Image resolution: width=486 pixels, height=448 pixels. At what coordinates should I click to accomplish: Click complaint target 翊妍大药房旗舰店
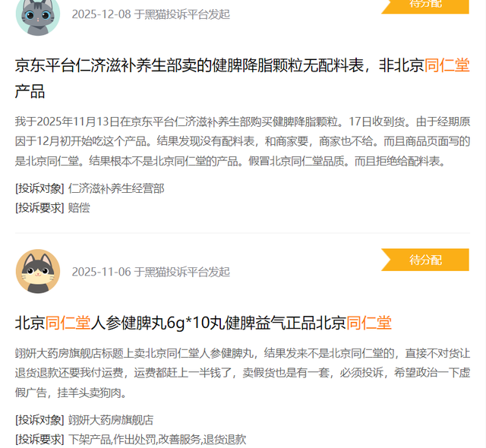pos(111,420)
